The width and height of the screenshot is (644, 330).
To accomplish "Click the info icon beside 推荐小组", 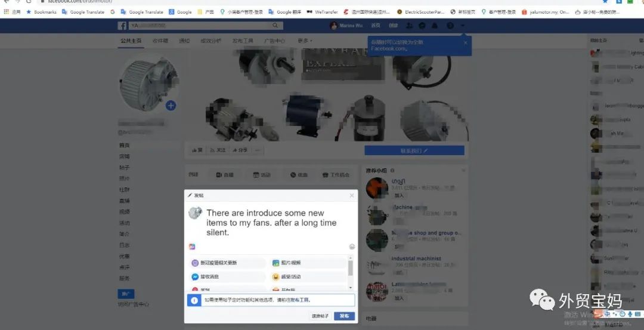I will (x=392, y=170).
